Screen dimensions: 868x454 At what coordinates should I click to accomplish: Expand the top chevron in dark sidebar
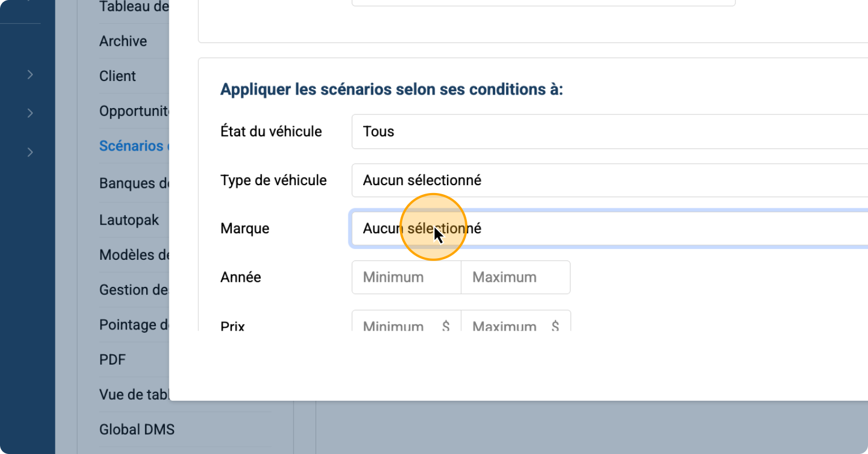[x=30, y=75]
